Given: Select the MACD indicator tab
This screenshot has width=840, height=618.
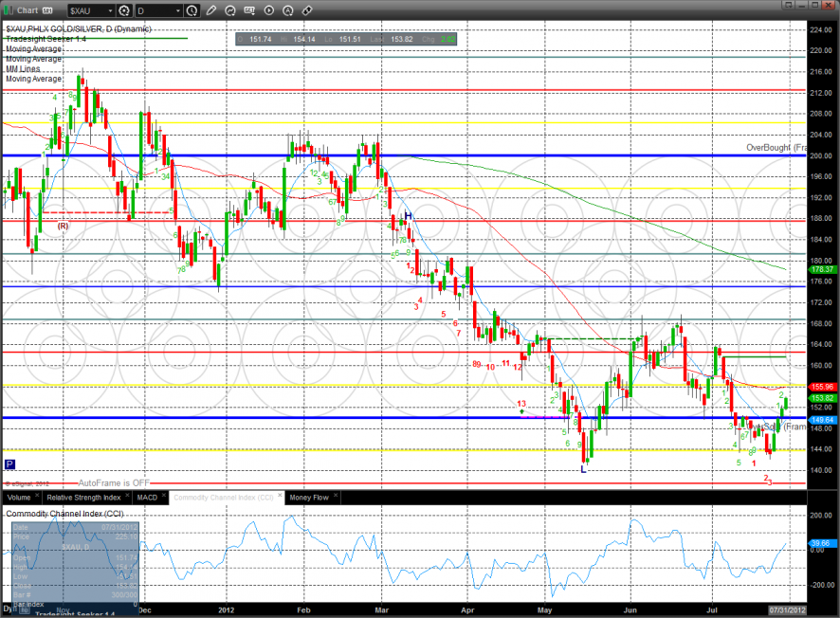Looking at the screenshot, I should point(147,497).
